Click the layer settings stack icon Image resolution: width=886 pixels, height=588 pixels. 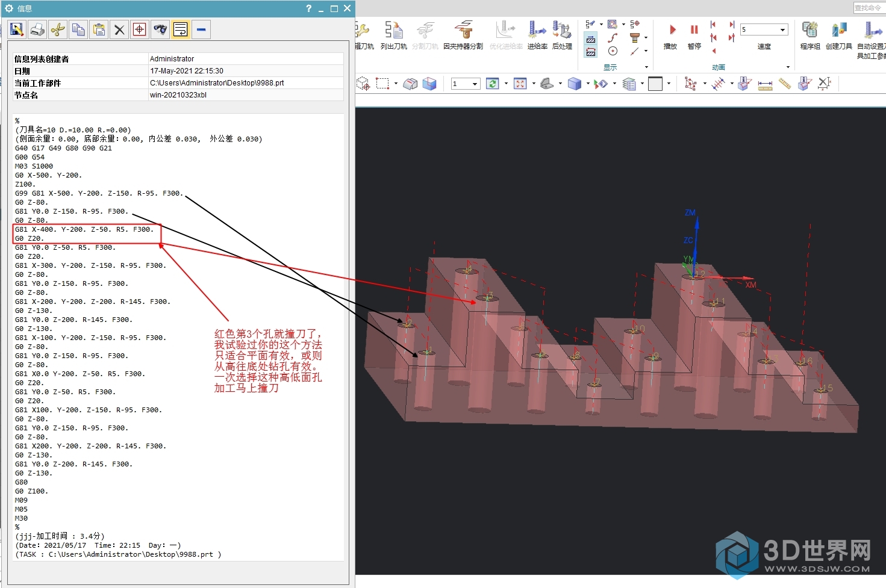coord(629,84)
